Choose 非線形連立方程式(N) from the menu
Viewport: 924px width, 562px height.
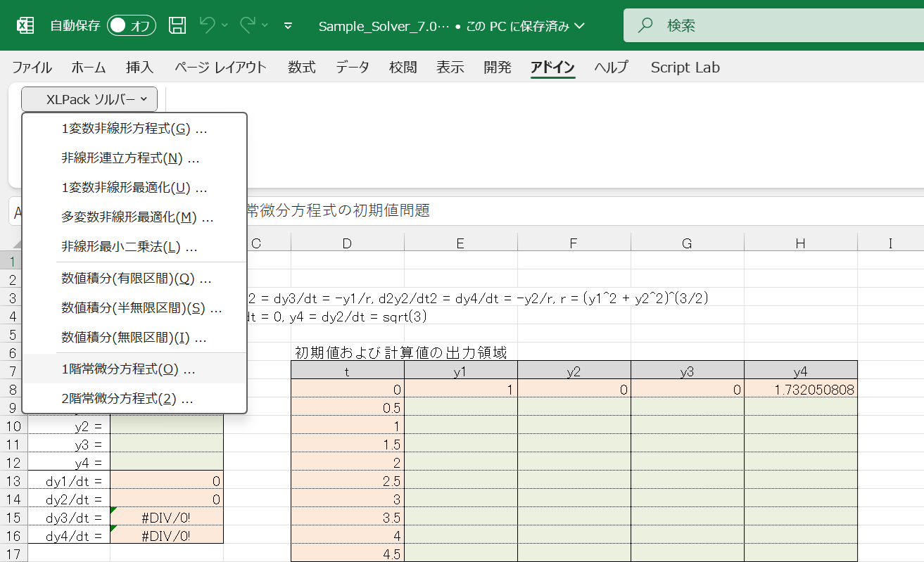[x=130, y=158]
